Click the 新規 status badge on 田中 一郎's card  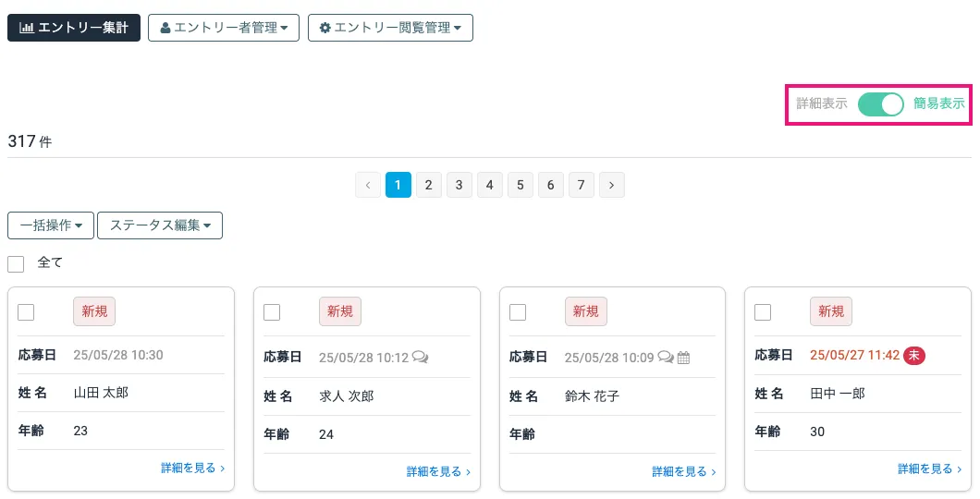[831, 311]
